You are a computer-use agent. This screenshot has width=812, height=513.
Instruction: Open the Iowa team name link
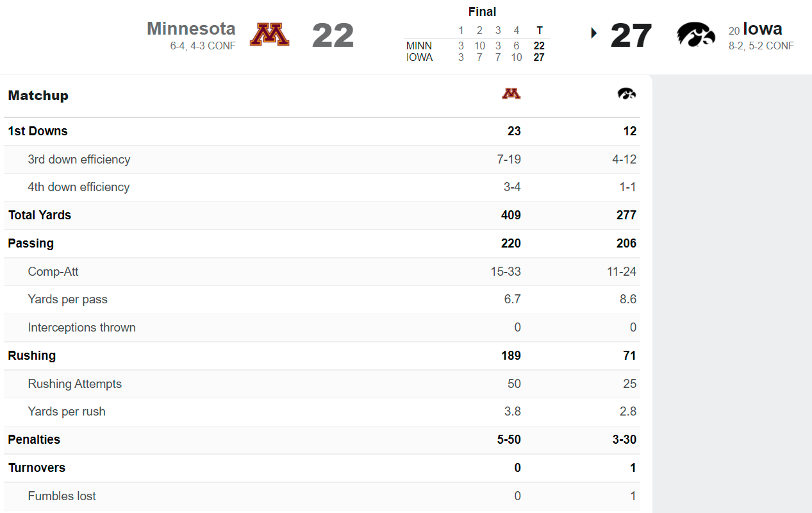tap(763, 29)
